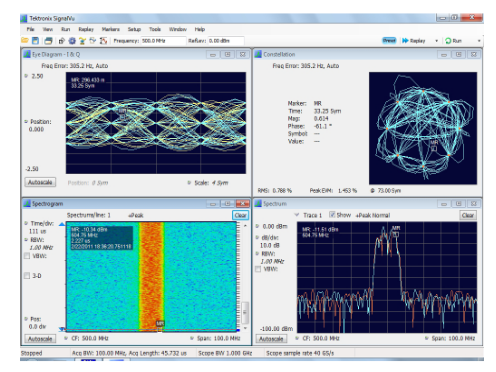Open the Markers menu
496x372 pixels.
pyautogui.click(x=111, y=29)
